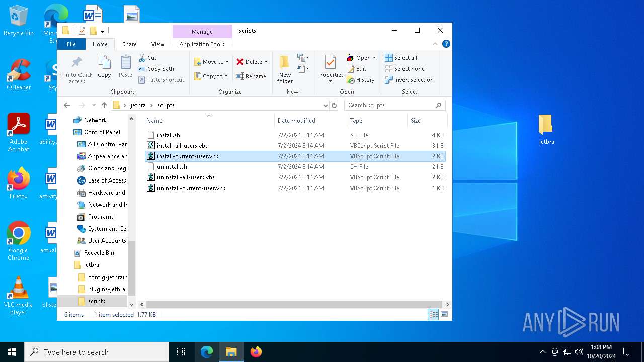Click the Paste ribbon icon
This screenshot has width=644, height=362.
coord(125,67)
